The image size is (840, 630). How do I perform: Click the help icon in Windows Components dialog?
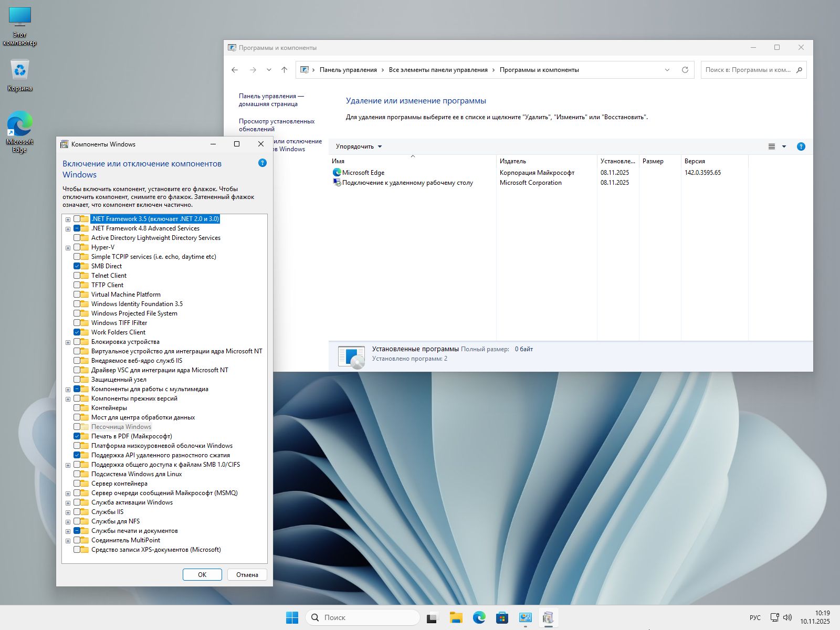(262, 163)
